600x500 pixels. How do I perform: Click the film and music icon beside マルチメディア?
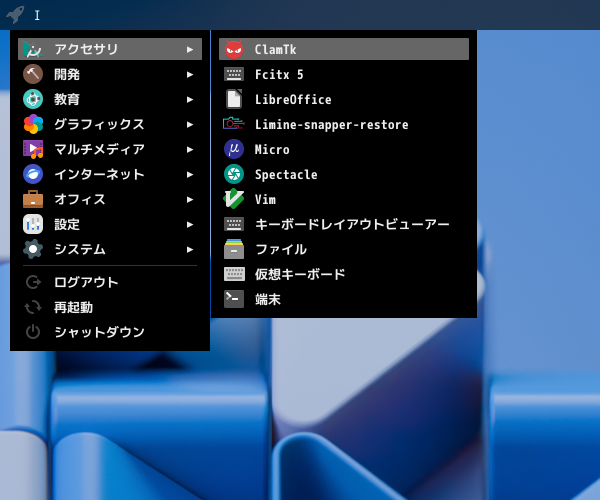33,149
